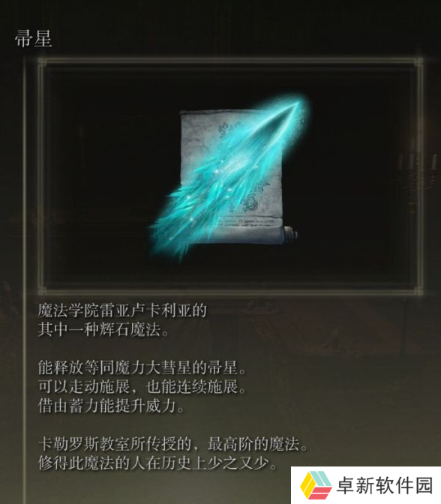Click the top-right corner ornament of the frame
Image resolution: width=441 pixels, height=504 pixels.
click(418, 62)
